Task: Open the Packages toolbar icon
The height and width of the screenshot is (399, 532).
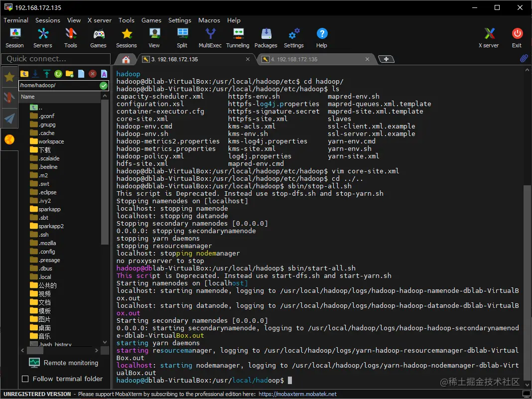Action: click(x=266, y=38)
